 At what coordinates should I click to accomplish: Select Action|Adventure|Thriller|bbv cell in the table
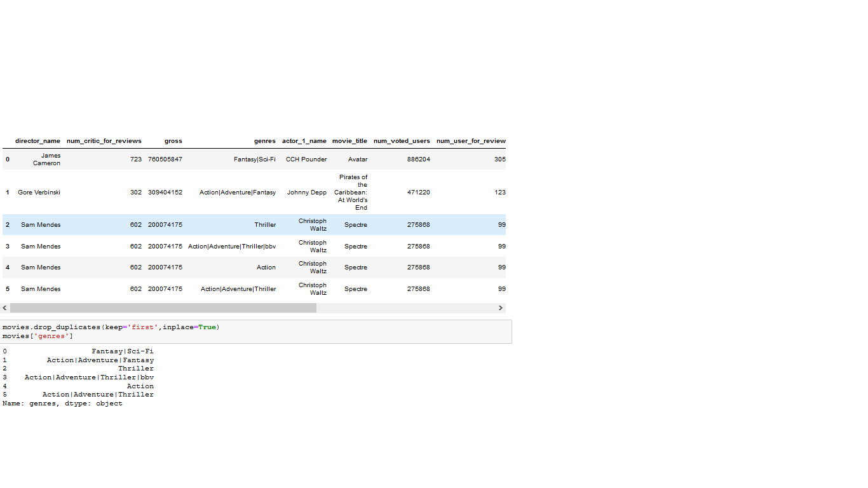pos(232,247)
